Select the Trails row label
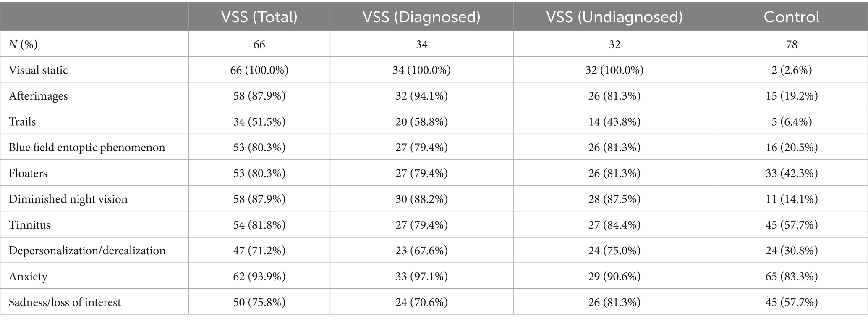 [x=22, y=121]
